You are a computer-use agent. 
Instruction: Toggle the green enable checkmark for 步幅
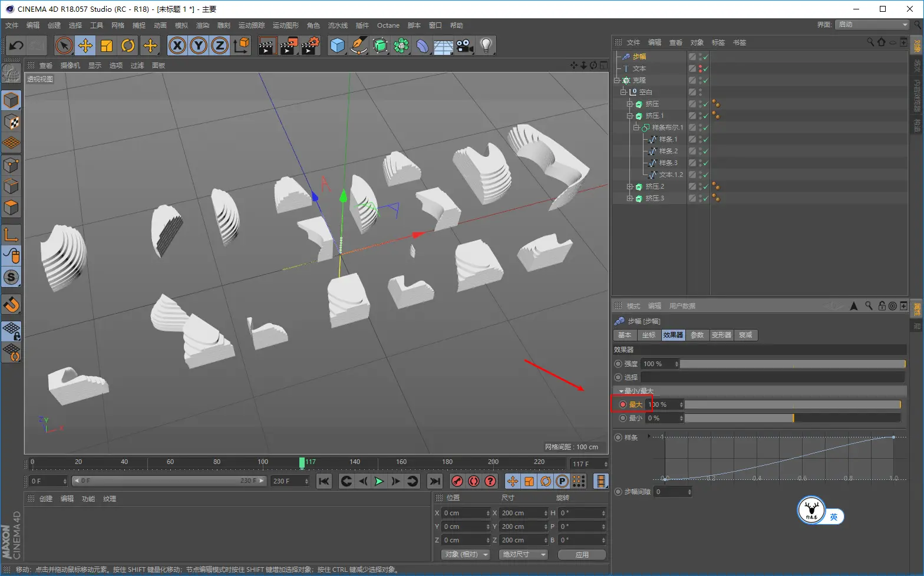point(705,57)
